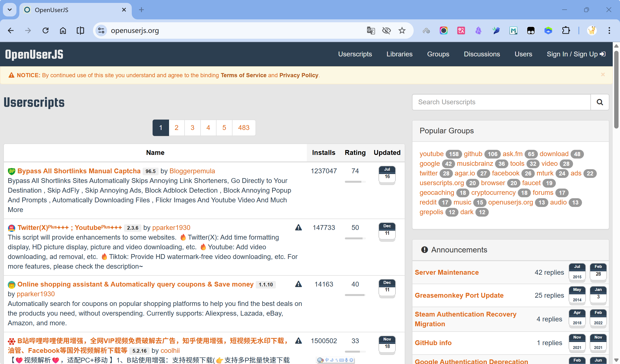Toggle the tracking protection eye-slash icon

coord(386,30)
